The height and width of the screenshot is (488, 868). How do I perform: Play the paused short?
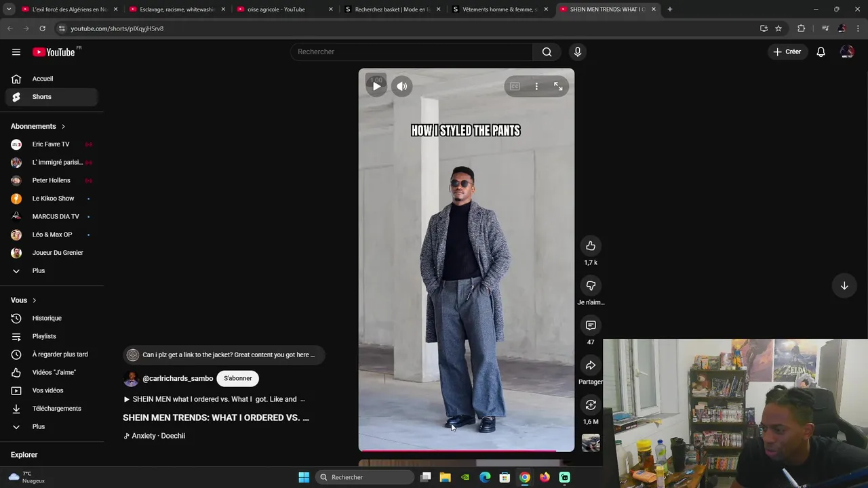tap(376, 86)
